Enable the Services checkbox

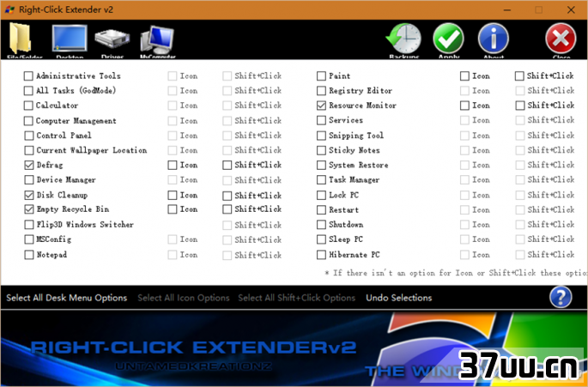click(321, 120)
